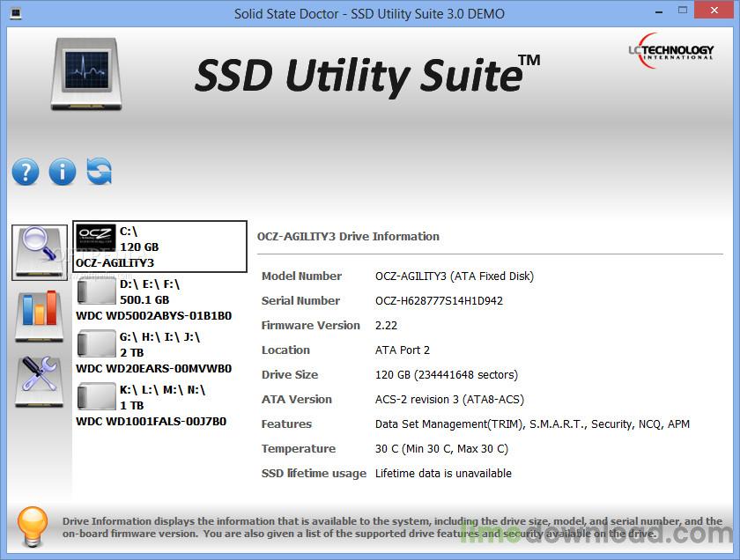Click the G:\ H:\ I:\ J:\ drive letters
Viewport: 740px width, 560px height.
pos(160,337)
